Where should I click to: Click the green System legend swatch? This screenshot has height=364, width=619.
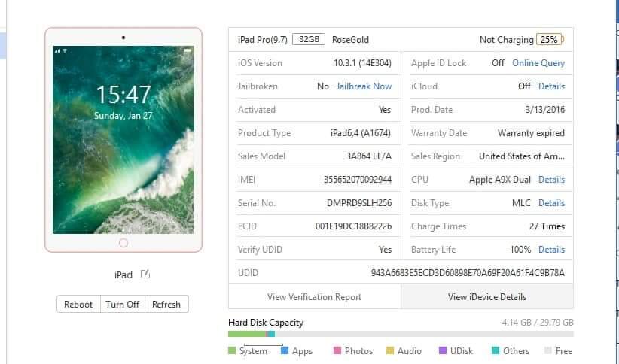pos(232,351)
